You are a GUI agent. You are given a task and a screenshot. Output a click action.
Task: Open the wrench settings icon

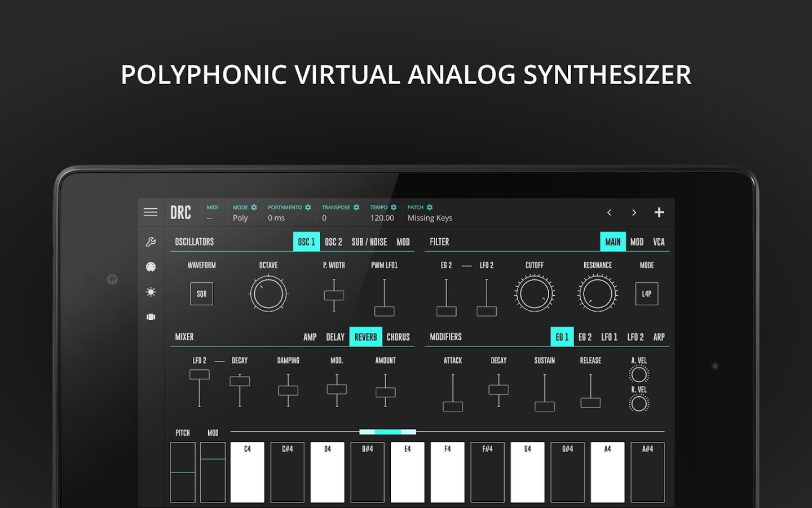click(x=151, y=242)
